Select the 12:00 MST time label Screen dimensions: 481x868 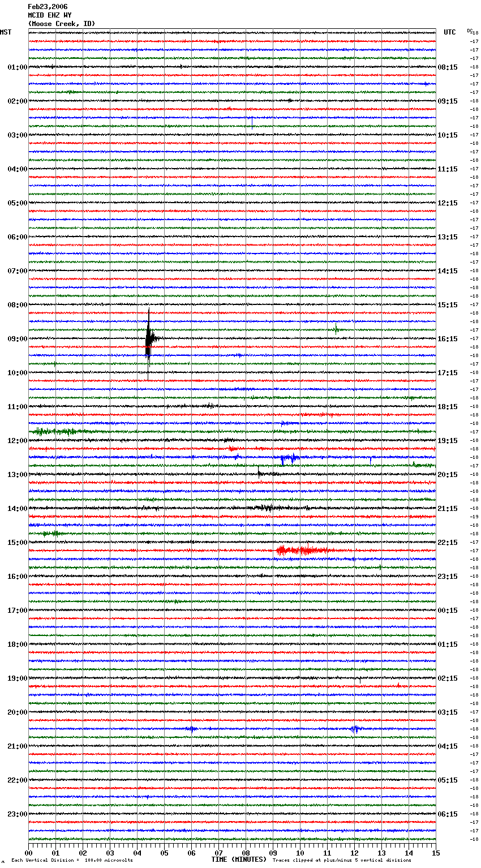pos(18,441)
